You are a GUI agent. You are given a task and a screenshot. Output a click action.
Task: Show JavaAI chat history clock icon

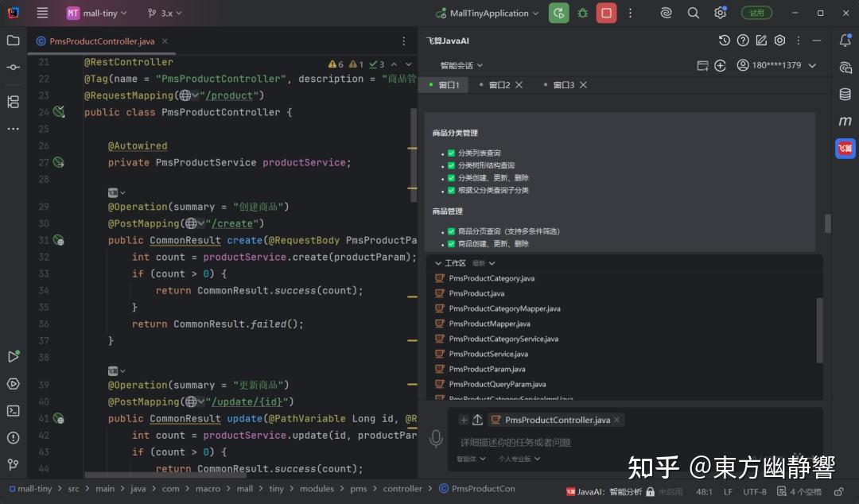coord(725,40)
